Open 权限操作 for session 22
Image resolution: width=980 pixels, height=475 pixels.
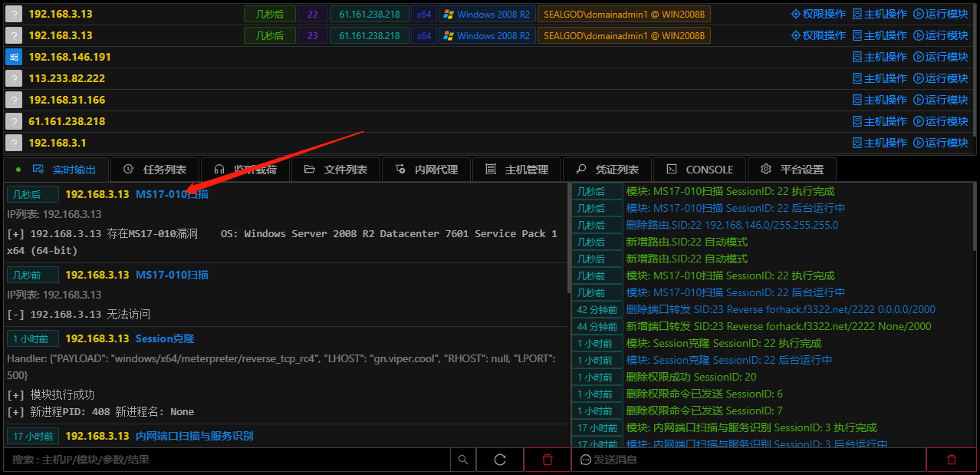pyautogui.click(x=818, y=14)
